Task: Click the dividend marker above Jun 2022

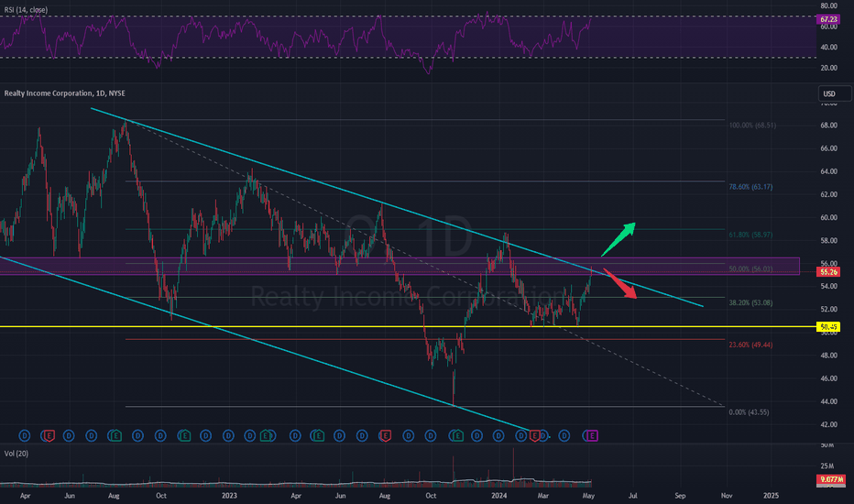Action: pos(69,435)
